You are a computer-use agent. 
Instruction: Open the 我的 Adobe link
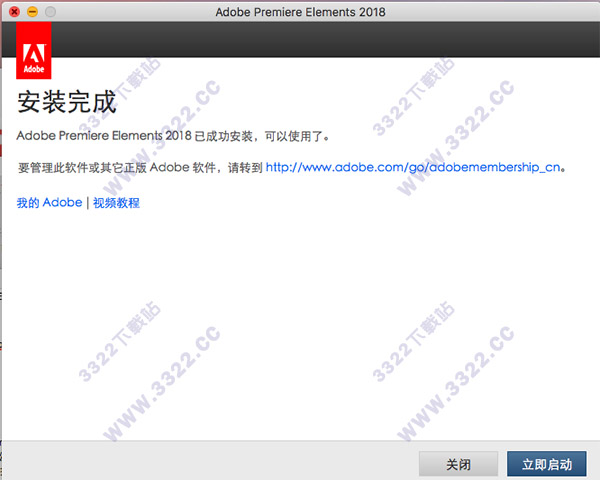point(49,202)
